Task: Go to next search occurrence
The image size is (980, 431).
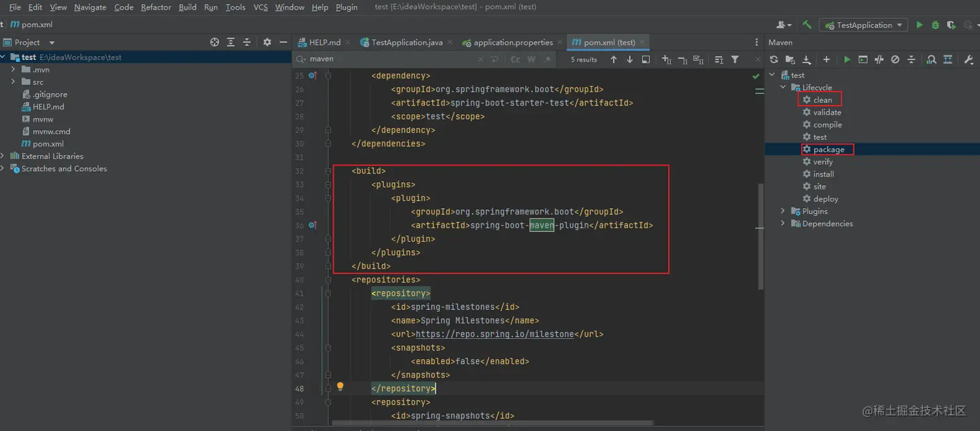Action: click(x=629, y=59)
